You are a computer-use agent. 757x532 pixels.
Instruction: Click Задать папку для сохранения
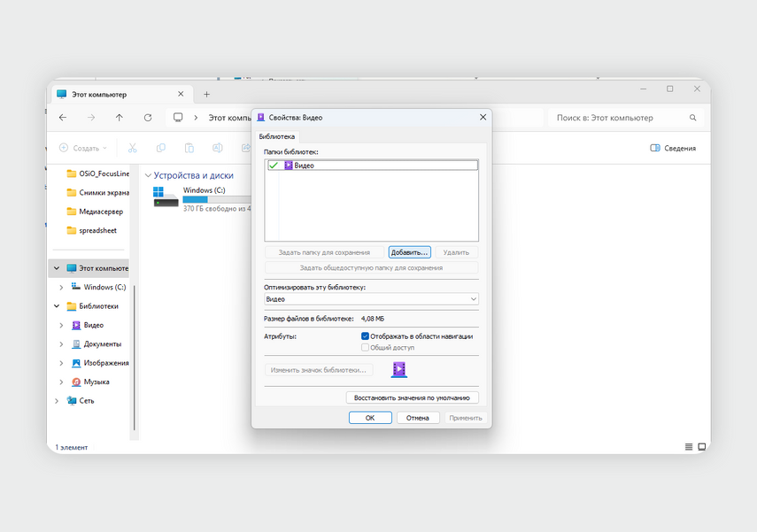coord(324,252)
